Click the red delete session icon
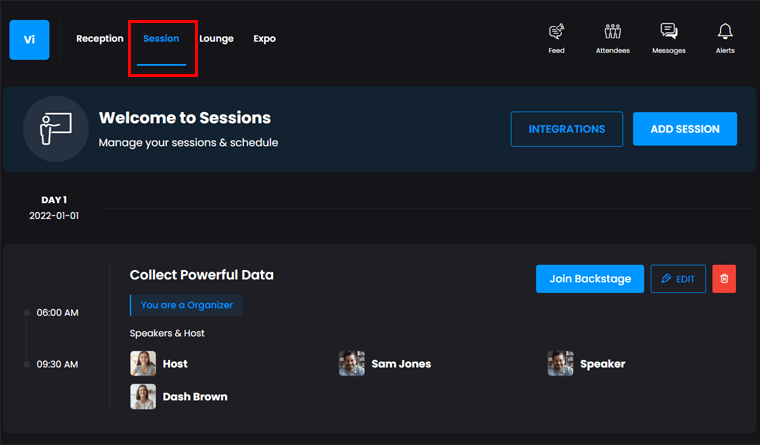Image resolution: width=760 pixels, height=445 pixels. [724, 279]
